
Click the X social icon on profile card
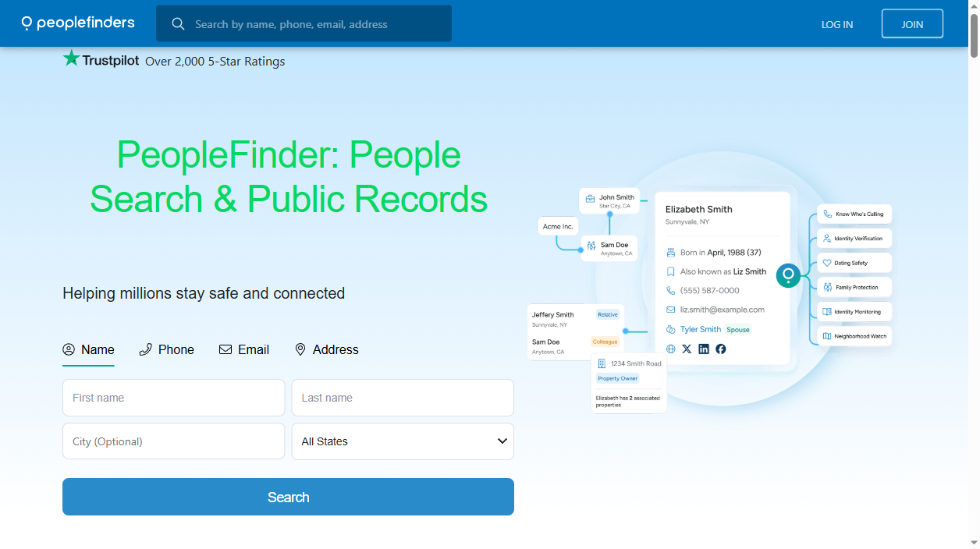687,349
